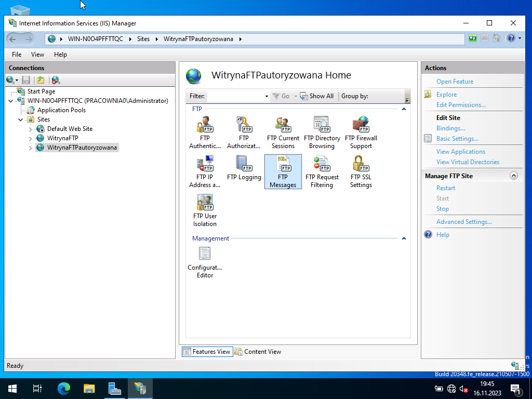
Task: Open the Help menu
Action: click(x=60, y=54)
